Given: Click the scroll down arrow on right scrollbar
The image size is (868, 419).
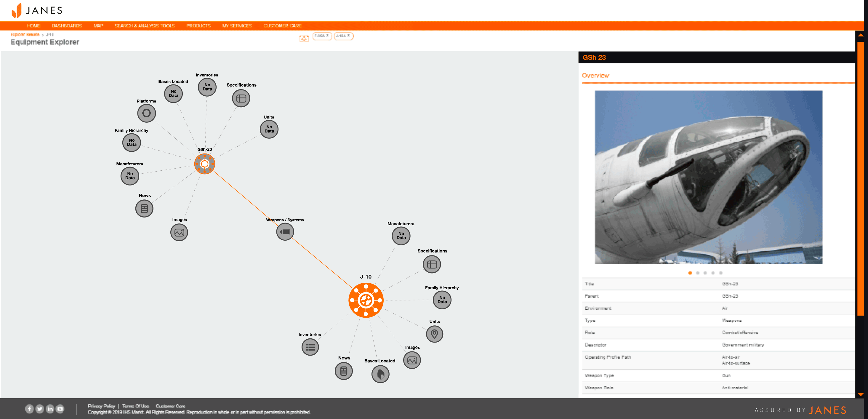Looking at the screenshot, I should (861, 394).
